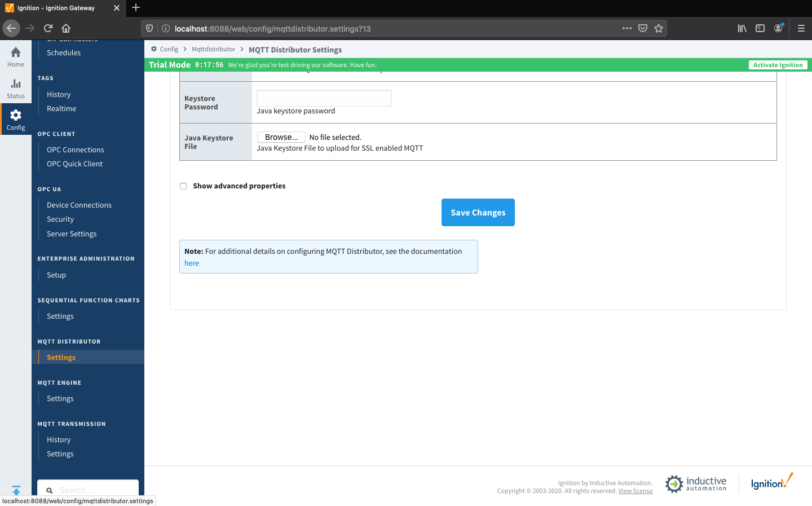Viewport: 812px width, 506px height.
Task: Open the browser library icon
Action: (742, 28)
